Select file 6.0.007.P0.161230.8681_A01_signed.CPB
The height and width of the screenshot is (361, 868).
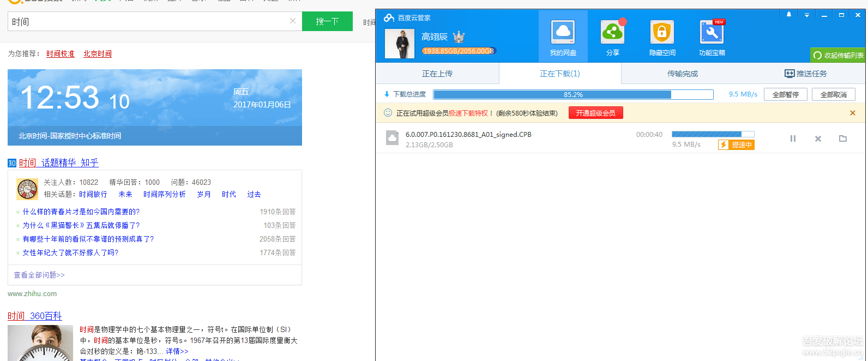pos(468,134)
